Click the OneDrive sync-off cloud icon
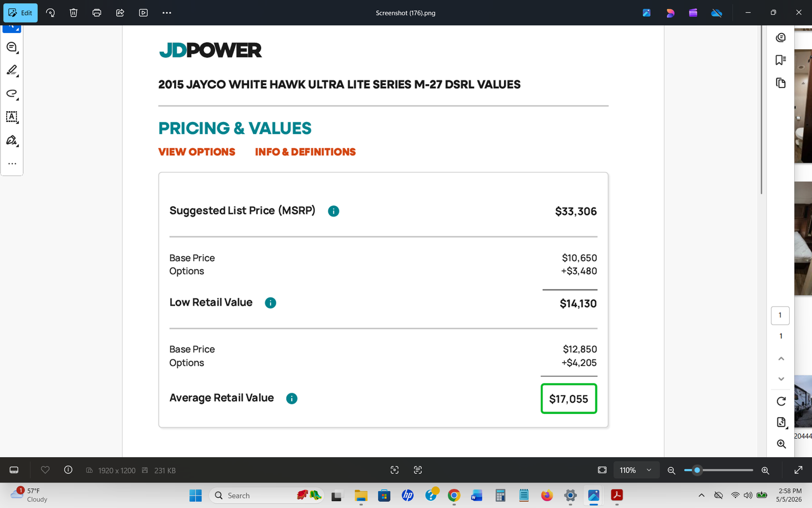The height and width of the screenshot is (508, 812). tap(717, 13)
